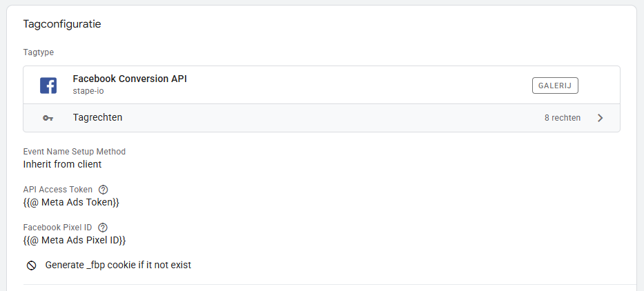The width and height of the screenshot is (644, 291).
Task: Click the {{@ Meta Ads Token}} value
Action: (x=71, y=202)
